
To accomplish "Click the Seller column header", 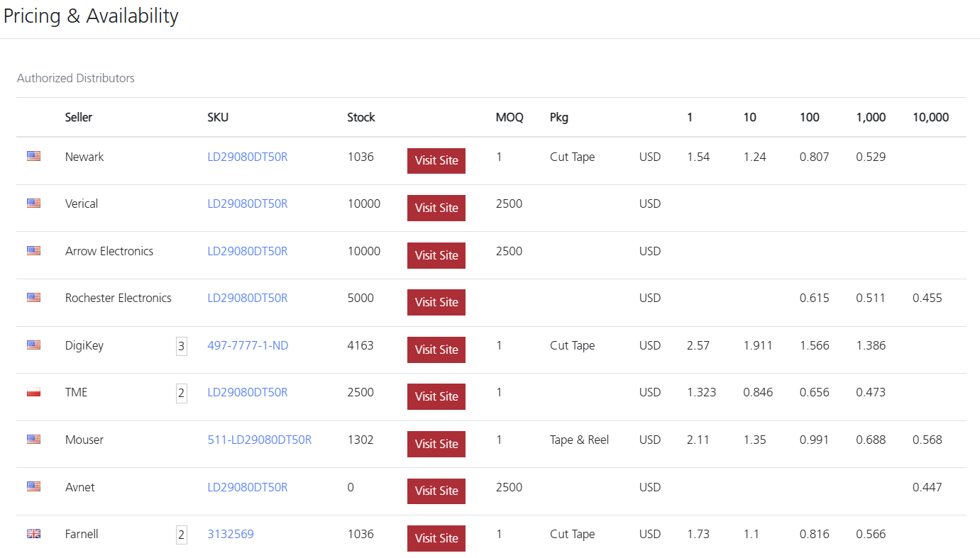I will [78, 117].
